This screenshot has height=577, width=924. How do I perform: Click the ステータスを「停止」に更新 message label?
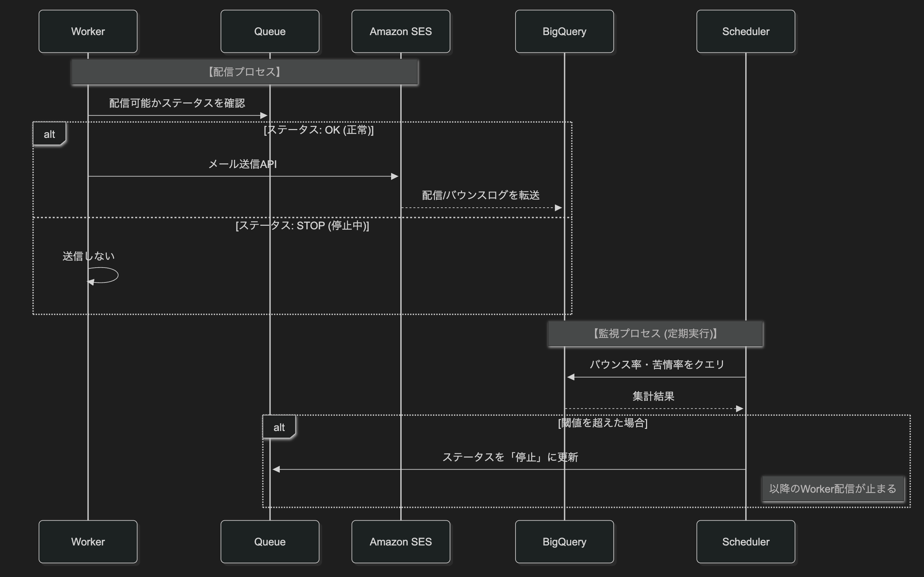[510, 457]
